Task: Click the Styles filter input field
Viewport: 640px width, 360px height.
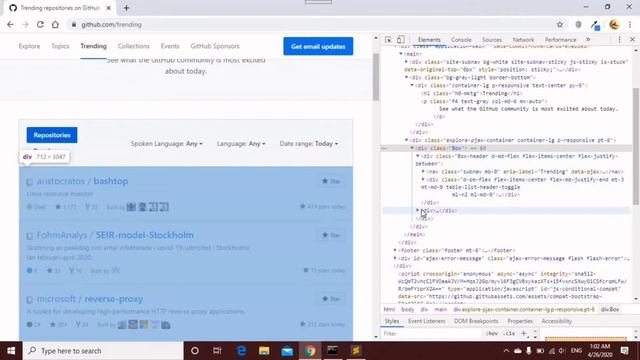Action: (432, 333)
